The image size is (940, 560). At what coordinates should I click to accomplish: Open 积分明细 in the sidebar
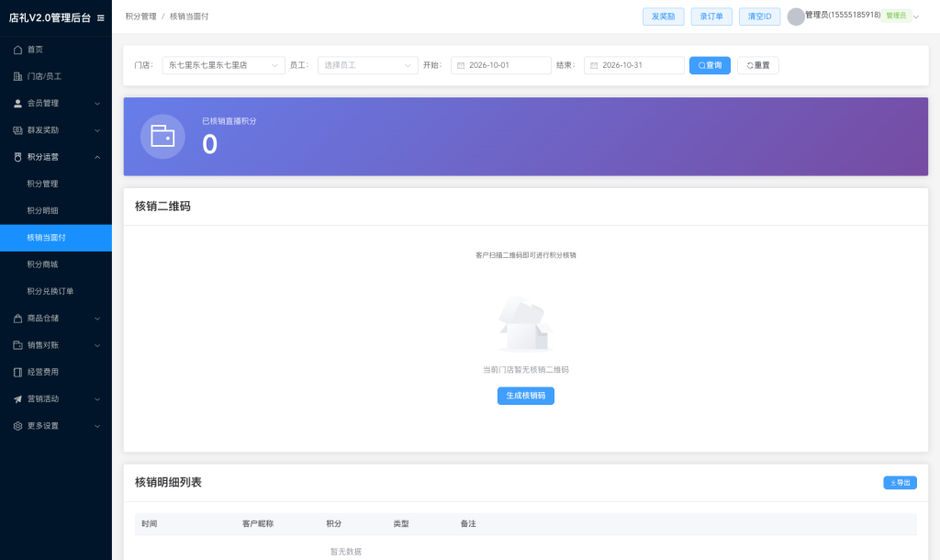(56, 211)
